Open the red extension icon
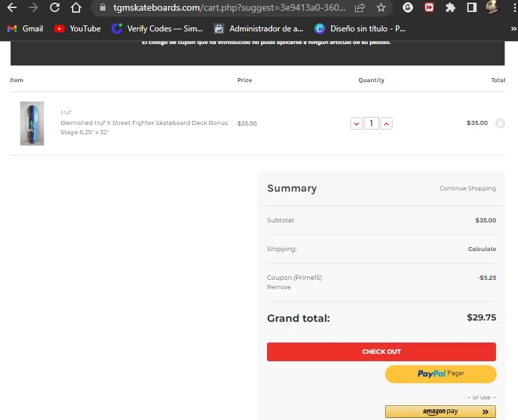518x420 pixels. coord(429,7)
